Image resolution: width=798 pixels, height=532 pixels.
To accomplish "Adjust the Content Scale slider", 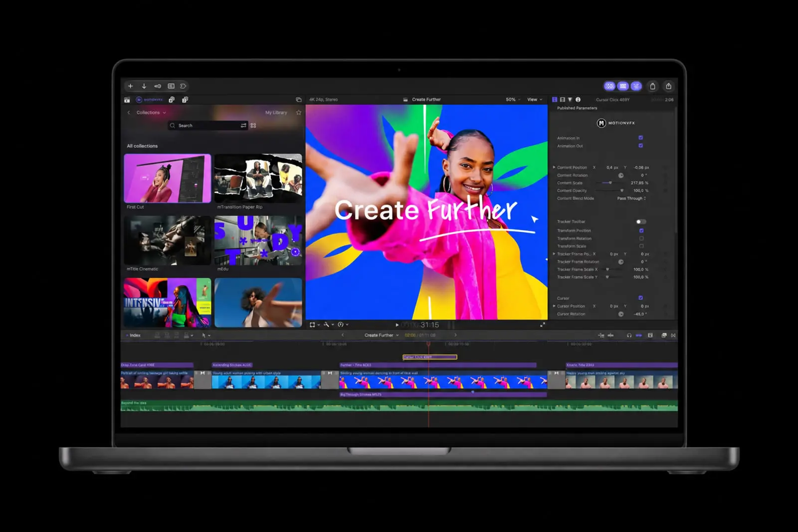I will pos(609,183).
